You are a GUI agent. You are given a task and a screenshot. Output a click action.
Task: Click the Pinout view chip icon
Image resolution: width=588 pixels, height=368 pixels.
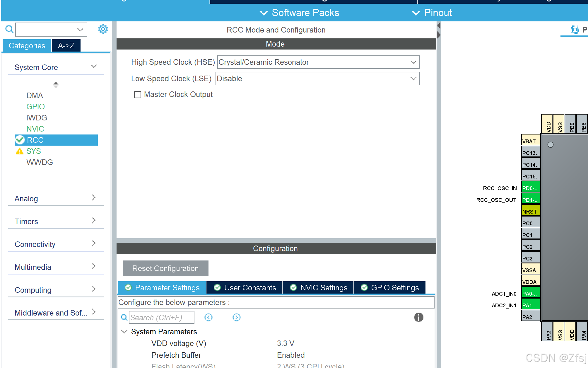point(575,30)
